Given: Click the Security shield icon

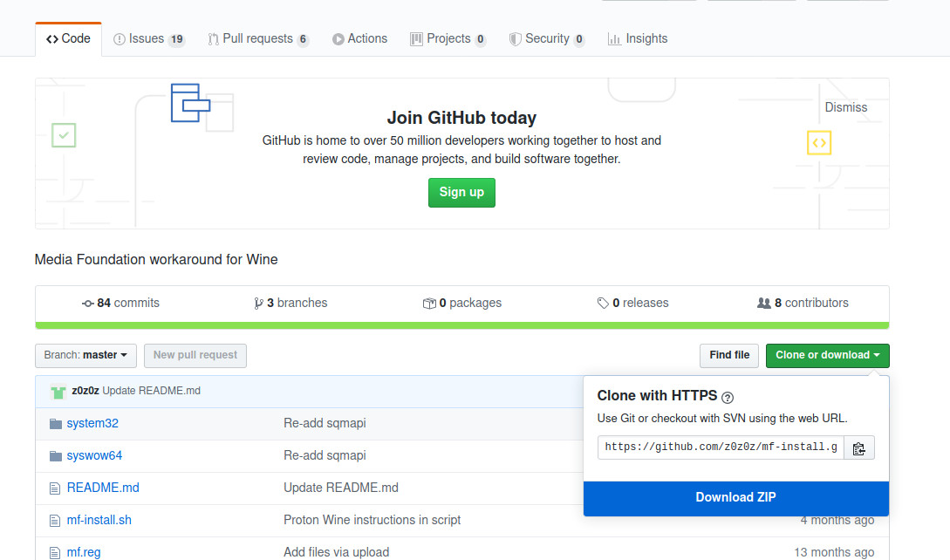Looking at the screenshot, I should [x=515, y=39].
